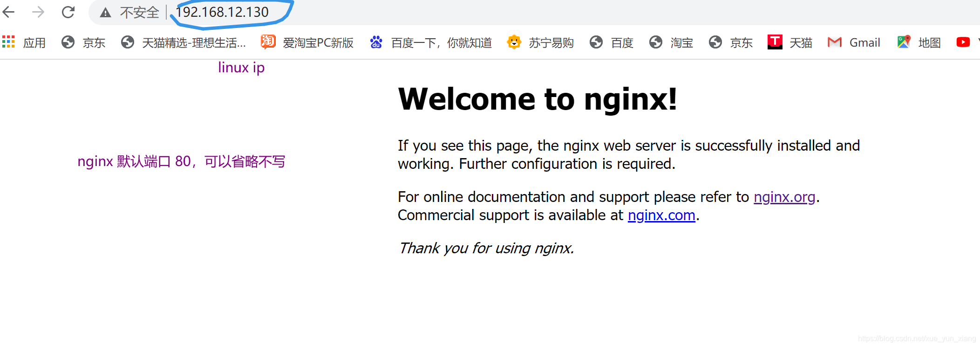980x347 pixels.
Task: Click the 天猫 bookmark label
Action: pos(801,43)
